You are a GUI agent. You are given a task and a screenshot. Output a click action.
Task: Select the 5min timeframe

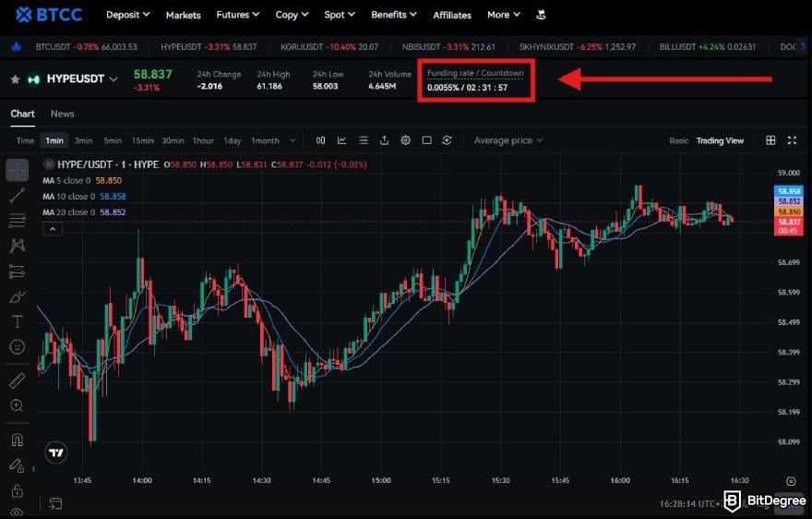113,140
